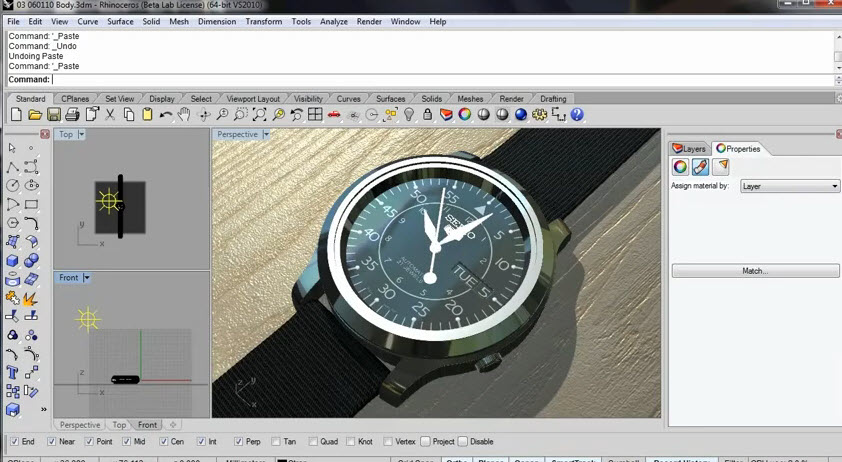Click the four viewports layout icon
The height and width of the screenshot is (462, 842).
[x=315, y=114]
